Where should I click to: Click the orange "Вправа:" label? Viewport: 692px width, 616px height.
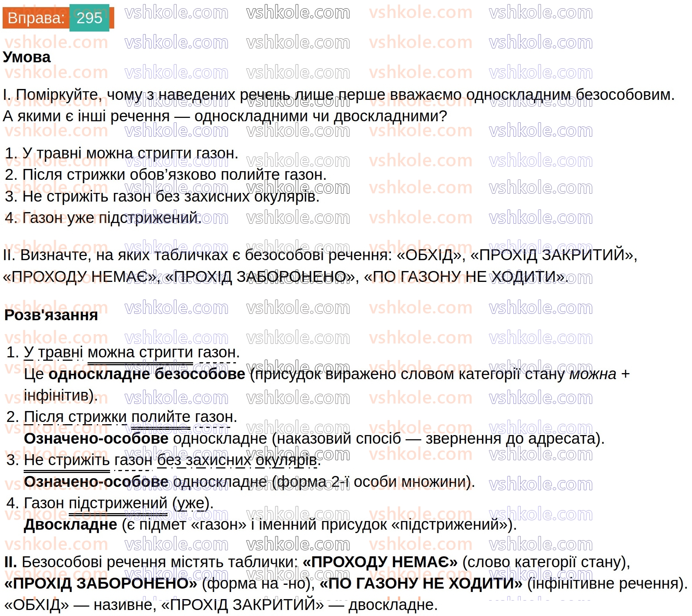36,18
